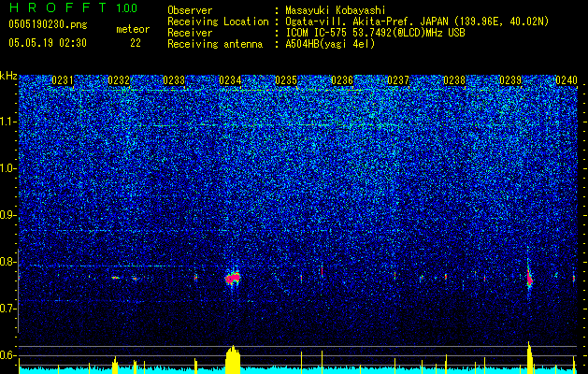This screenshot has height=374, width=588.
Task: Click the date stamp 05.05.19 02:30
Action: 48,43
